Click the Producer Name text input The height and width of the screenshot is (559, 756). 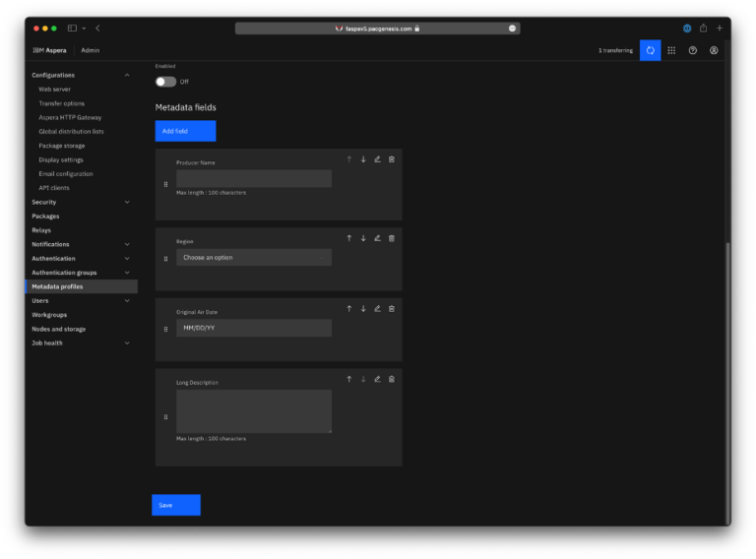[254, 178]
